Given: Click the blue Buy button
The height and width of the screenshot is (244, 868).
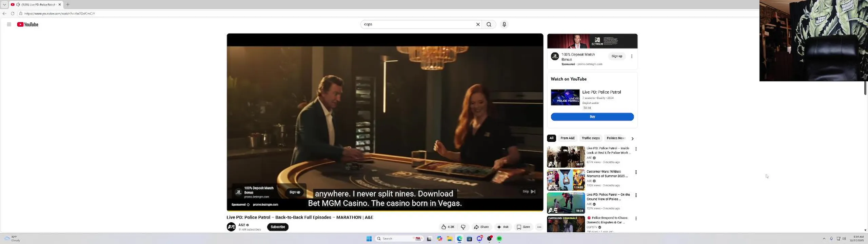Looking at the screenshot, I should click(x=592, y=117).
